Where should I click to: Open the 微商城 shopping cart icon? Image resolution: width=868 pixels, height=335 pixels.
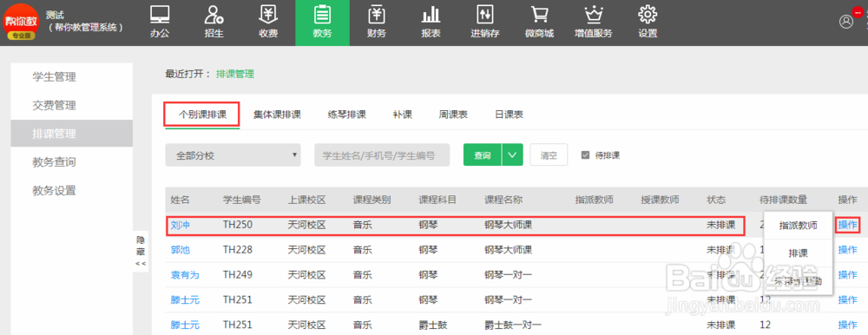point(539,15)
